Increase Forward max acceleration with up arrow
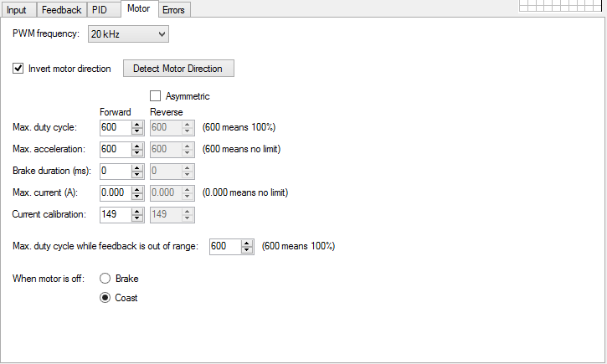Image resolution: width=607 pixels, height=364 pixels. point(137,146)
